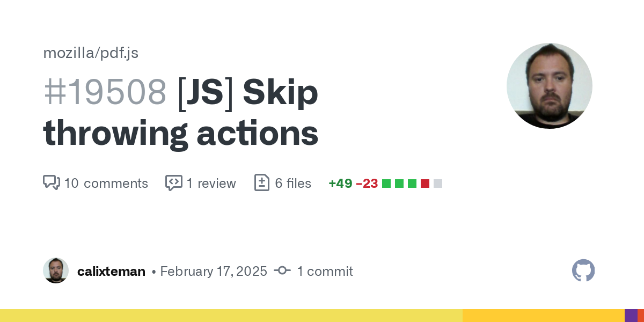Open the calixteman username
Screen dimensions: 644x322
[111, 272]
